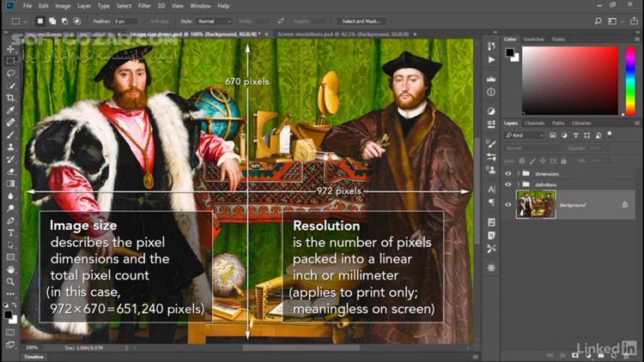Expand the definitions layer group

pyautogui.click(x=519, y=184)
